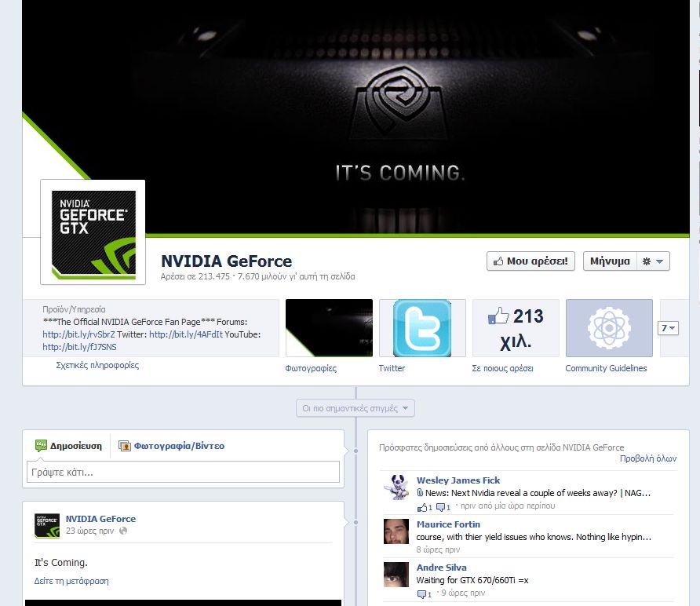Click Maurice Fortin avatar
The image size is (700, 606).
pyautogui.click(x=396, y=531)
